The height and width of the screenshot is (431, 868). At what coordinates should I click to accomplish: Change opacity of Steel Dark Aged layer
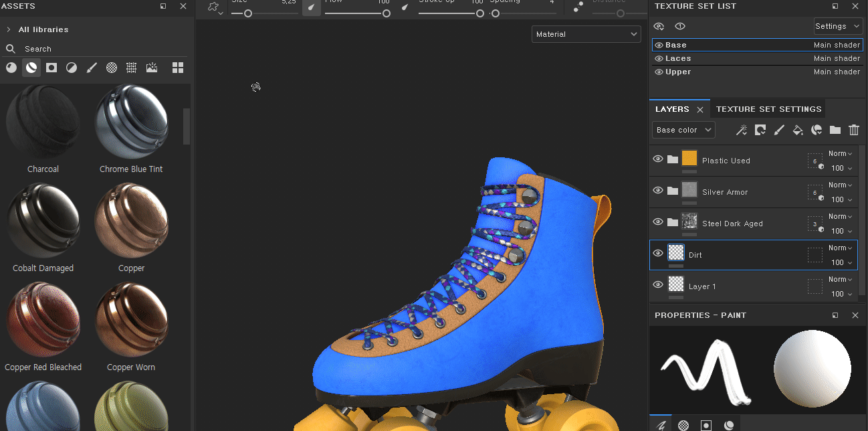(x=841, y=231)
